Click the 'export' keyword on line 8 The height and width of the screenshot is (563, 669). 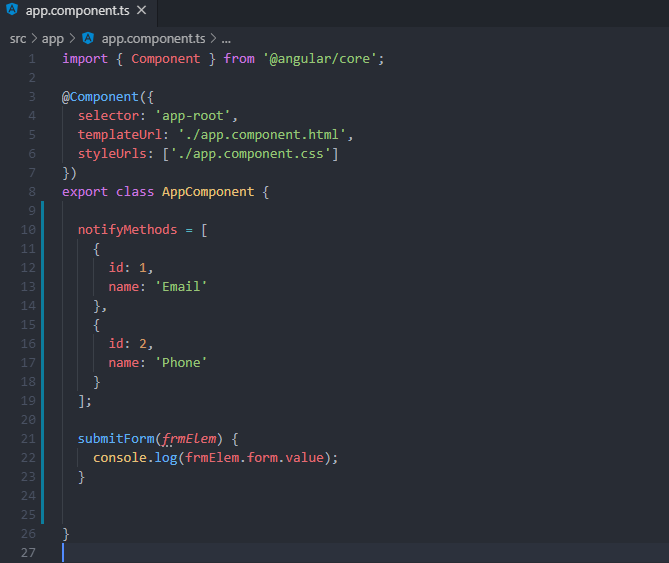(x=85, y=192)
